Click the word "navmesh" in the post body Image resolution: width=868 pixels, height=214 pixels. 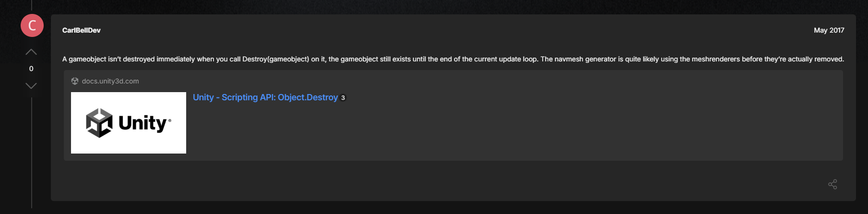pyautogui.click(x=570, y=59)
